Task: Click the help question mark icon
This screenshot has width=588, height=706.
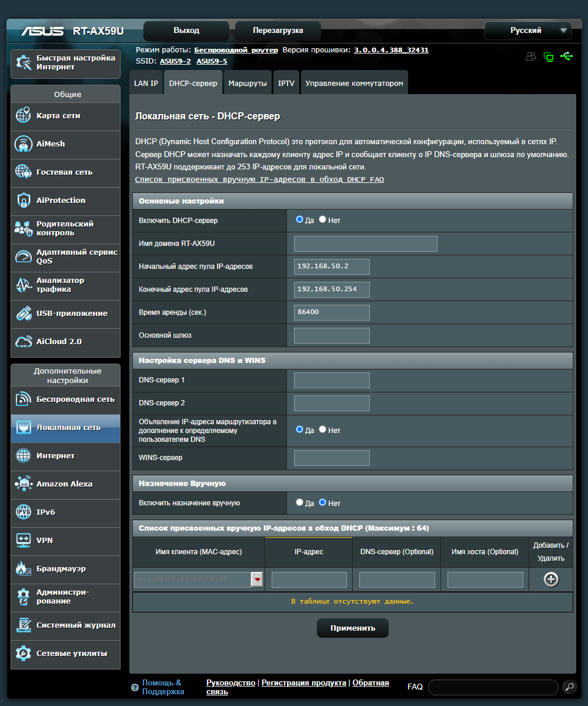Action: [x=135, y=687]
